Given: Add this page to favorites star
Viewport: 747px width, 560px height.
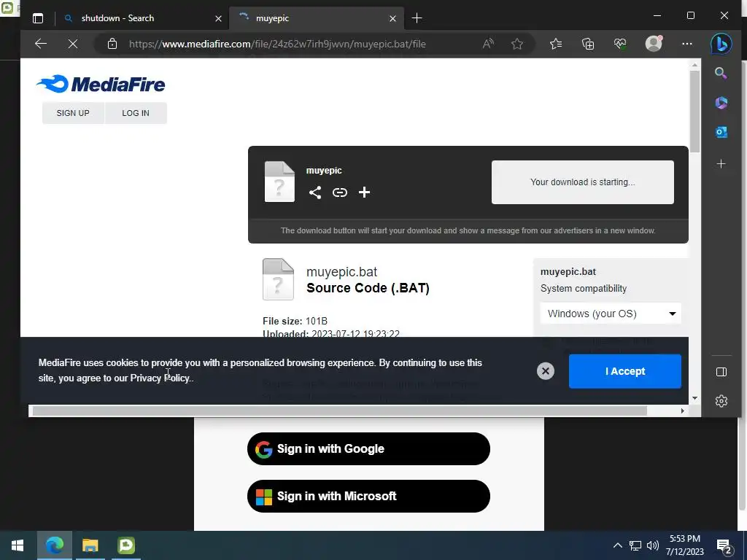Looking at the screenshot, I should [x=517, y=44].
